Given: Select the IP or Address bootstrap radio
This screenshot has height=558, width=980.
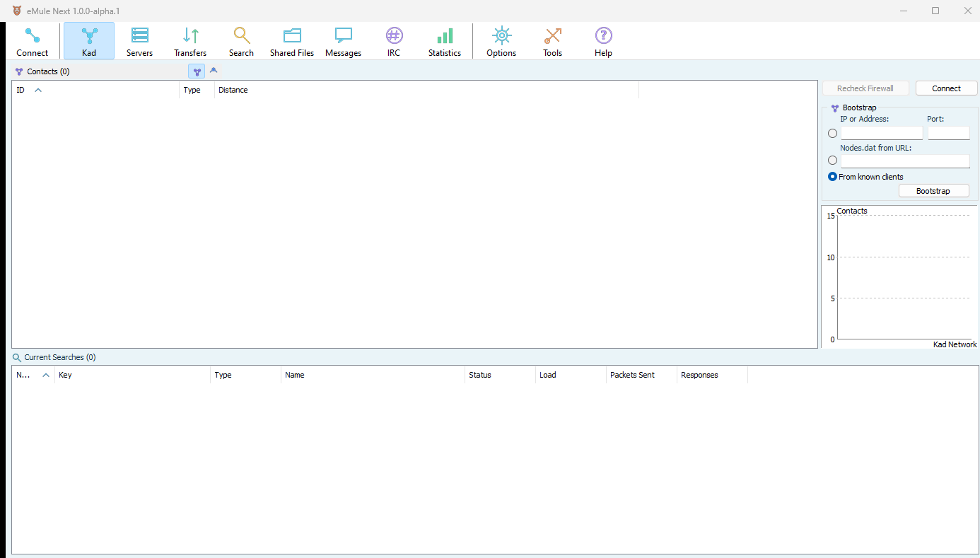Looking at the screenshot, I should tap(832, 133).
